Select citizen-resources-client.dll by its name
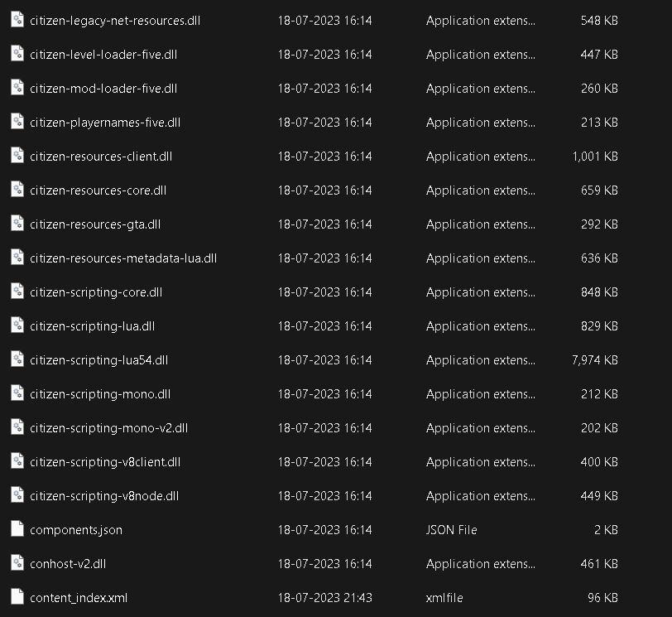Image resolution: width=672 pixels, height=617 pixels. click(101, 157)
